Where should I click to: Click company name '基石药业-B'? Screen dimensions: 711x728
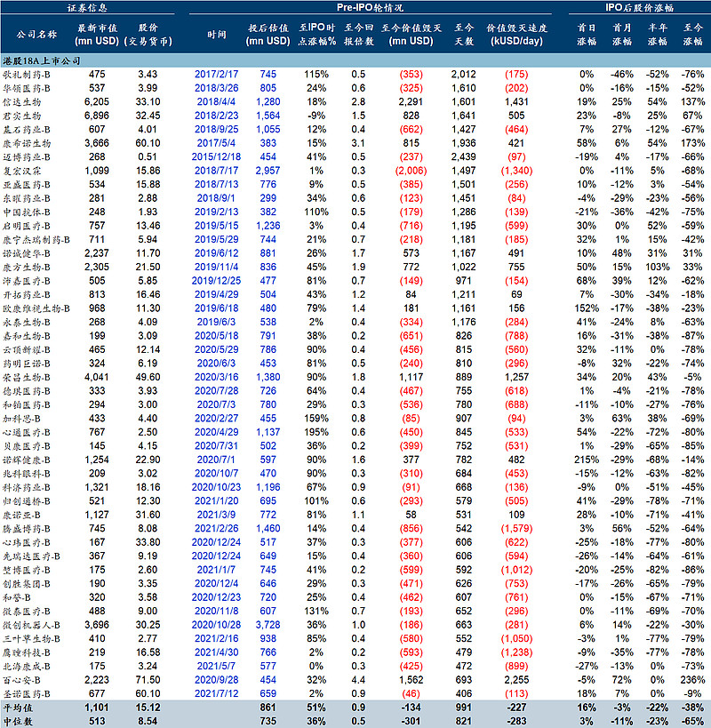pyautogui.click(x=27, y=130)
